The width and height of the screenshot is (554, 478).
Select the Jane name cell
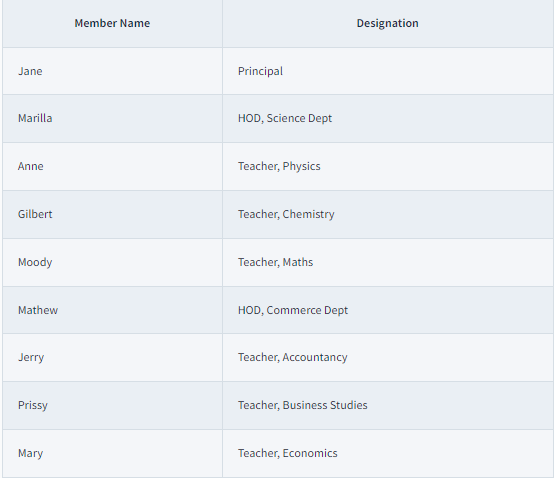pos(112,71)
